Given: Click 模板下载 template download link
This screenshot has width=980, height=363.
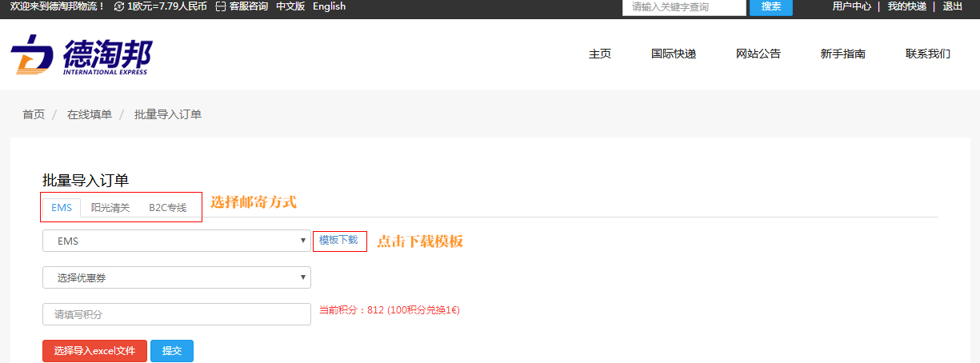Looking at the screenshot, I should coord(338,240).
